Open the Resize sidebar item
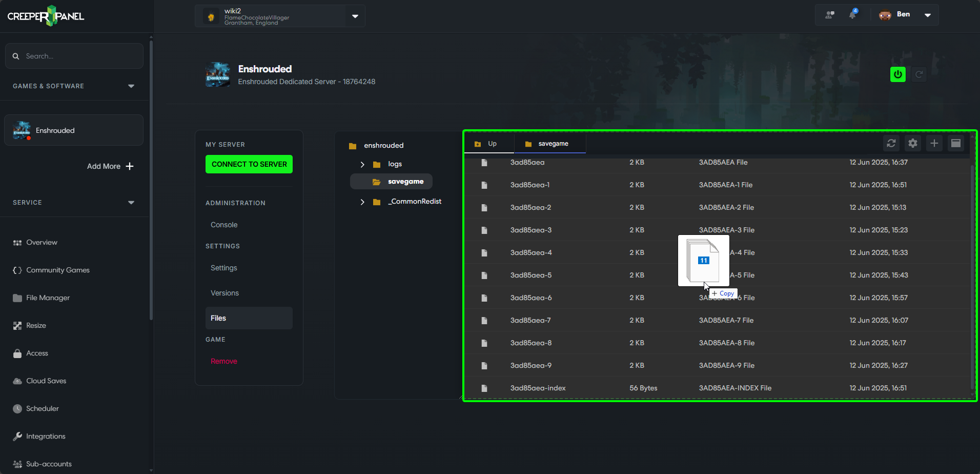Screen dimensions: 980x474 (29, 325)
